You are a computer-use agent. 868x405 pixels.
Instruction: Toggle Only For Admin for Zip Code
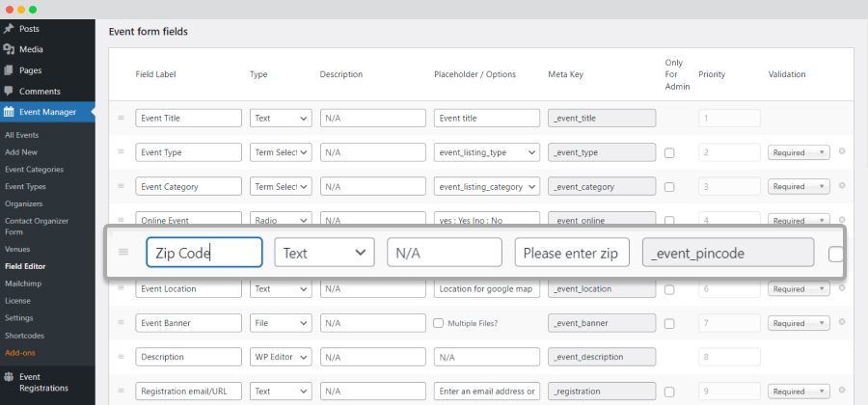pyautogui.click(x=836, y=254)
